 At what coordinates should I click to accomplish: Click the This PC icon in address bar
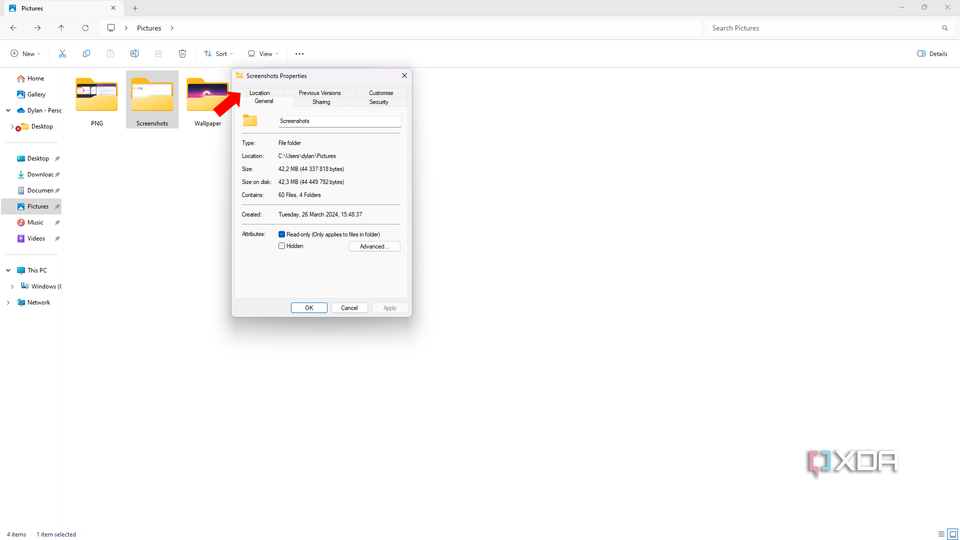pyautogui.click(x=111, y=28)
